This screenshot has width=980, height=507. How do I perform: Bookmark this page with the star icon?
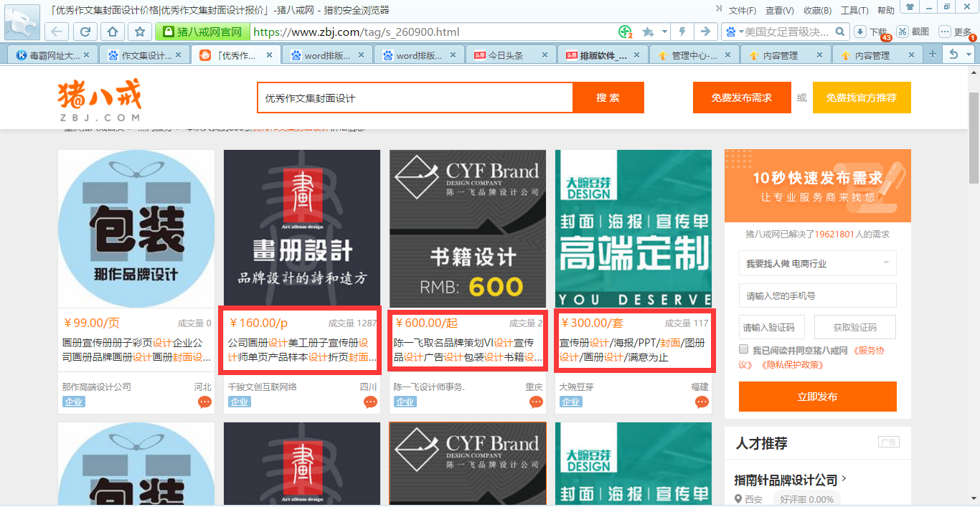pyautogui.click(x=140, y=32)
